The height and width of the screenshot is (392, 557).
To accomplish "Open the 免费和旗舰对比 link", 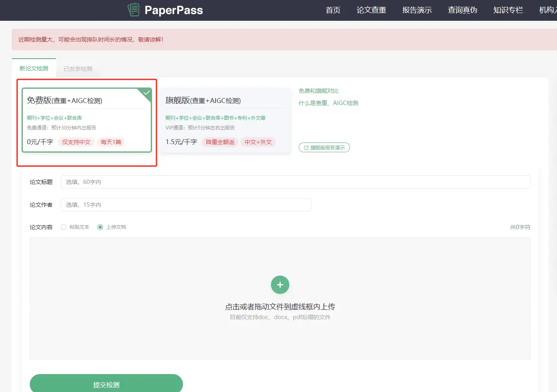I will (319, 91).
